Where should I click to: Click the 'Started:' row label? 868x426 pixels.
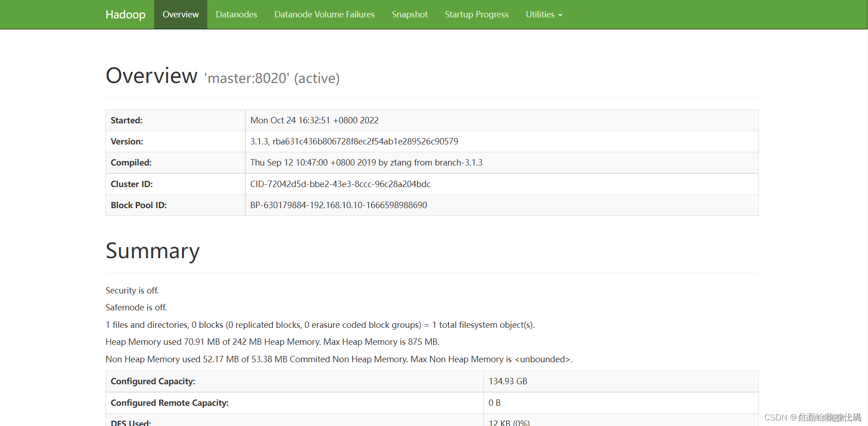127,120
